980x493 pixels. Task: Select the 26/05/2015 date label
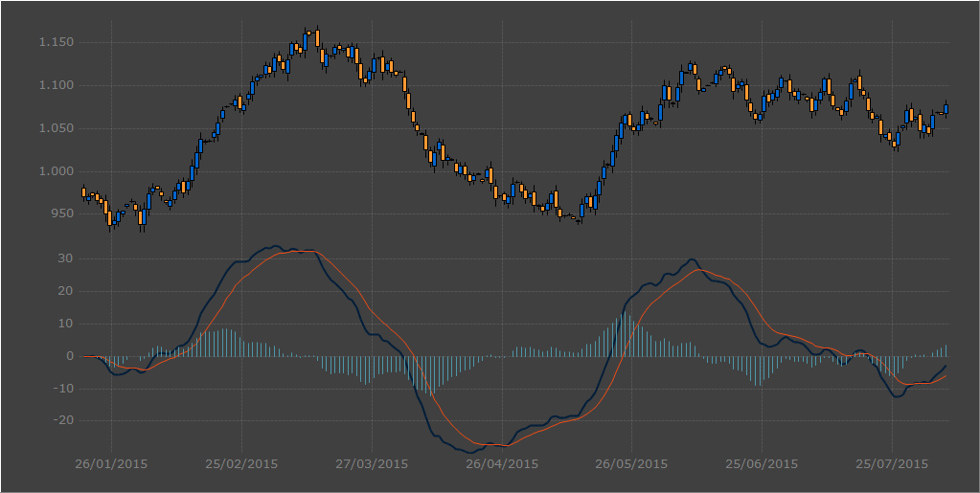[x=631, y=463]
